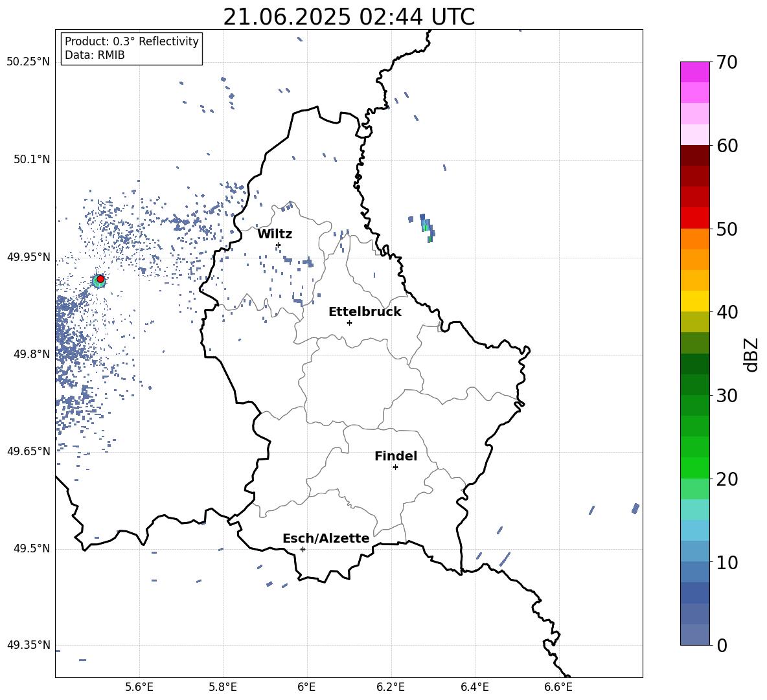Screen dimensions: 767x700
Task: Click the 6°E longitude tick label
Action: (x=306, y=687)
